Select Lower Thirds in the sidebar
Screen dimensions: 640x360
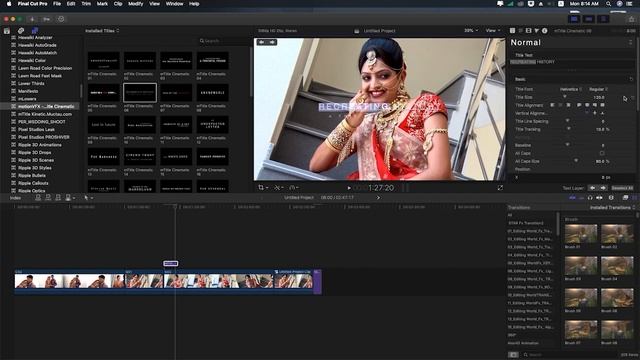pyautogui.click(x=31, y=83)
